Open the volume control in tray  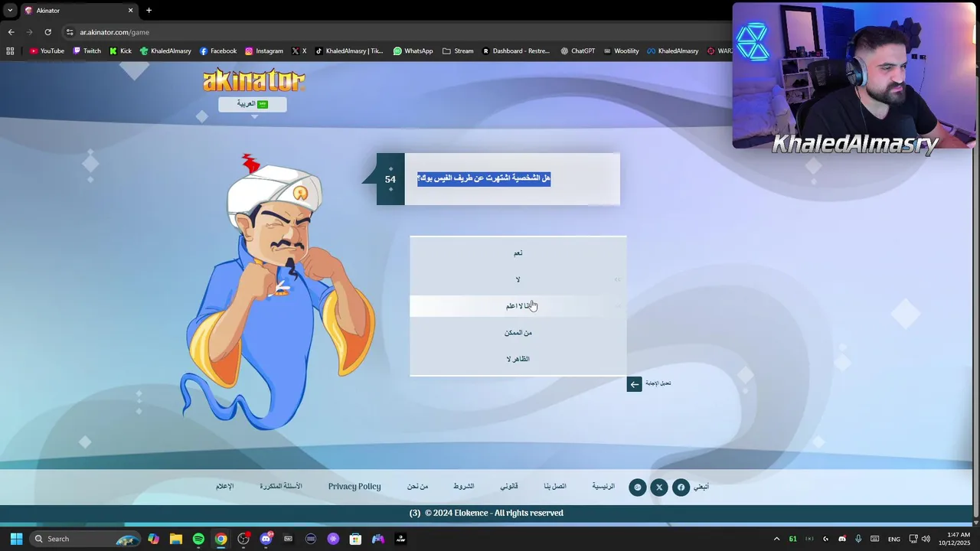click(x=926, y=539)
